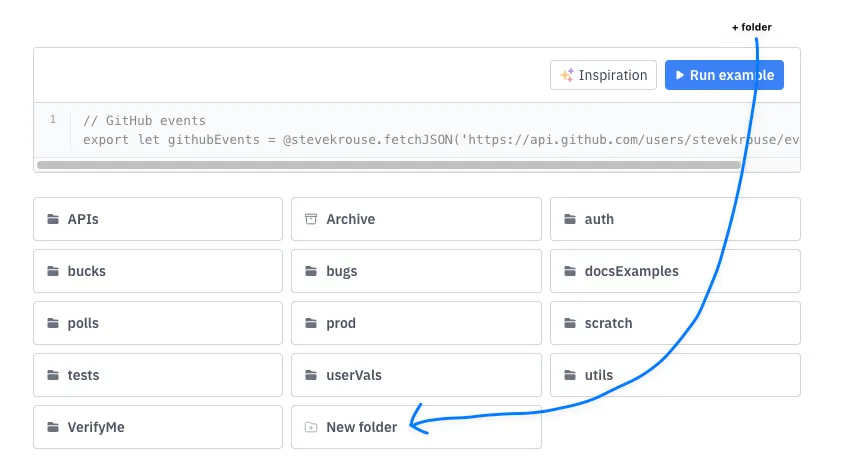
Task: Open the Inspiration button
Action: coord(604,75)
